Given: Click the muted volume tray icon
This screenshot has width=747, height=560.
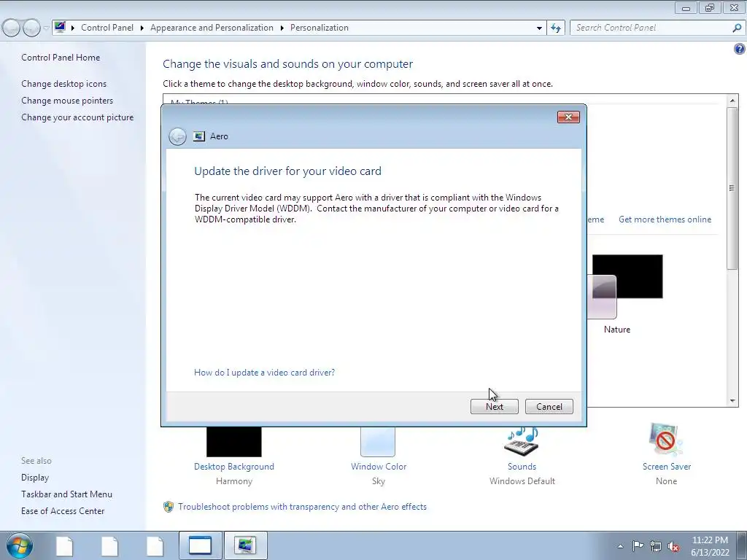Looking at the screenshot, I should coord(673,546).
